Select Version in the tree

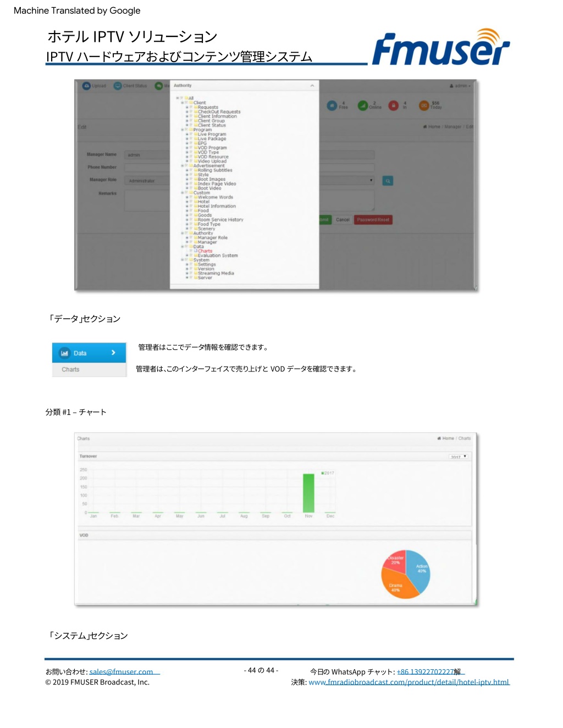pyautogui.click(x=206, y=269)
